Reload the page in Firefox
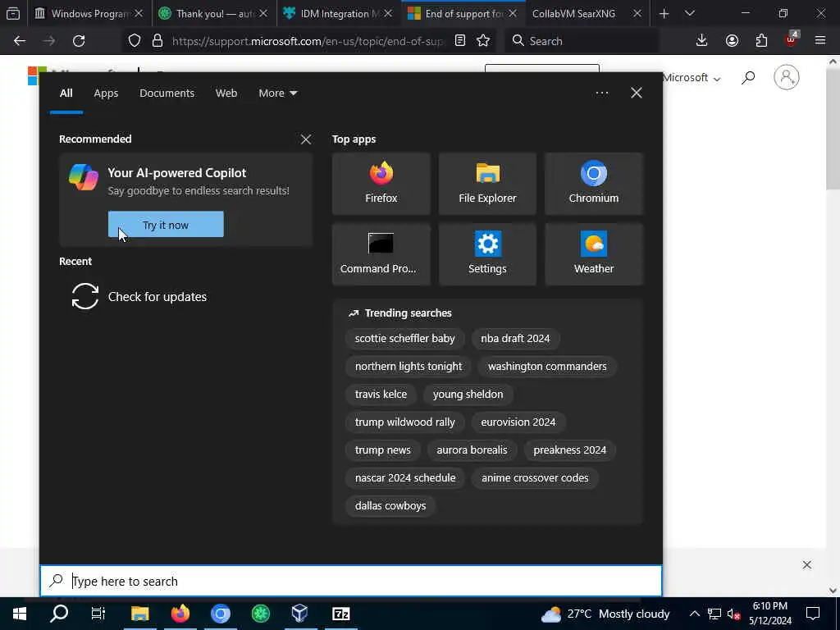This screenshot has width=840, height=630. 79,41
